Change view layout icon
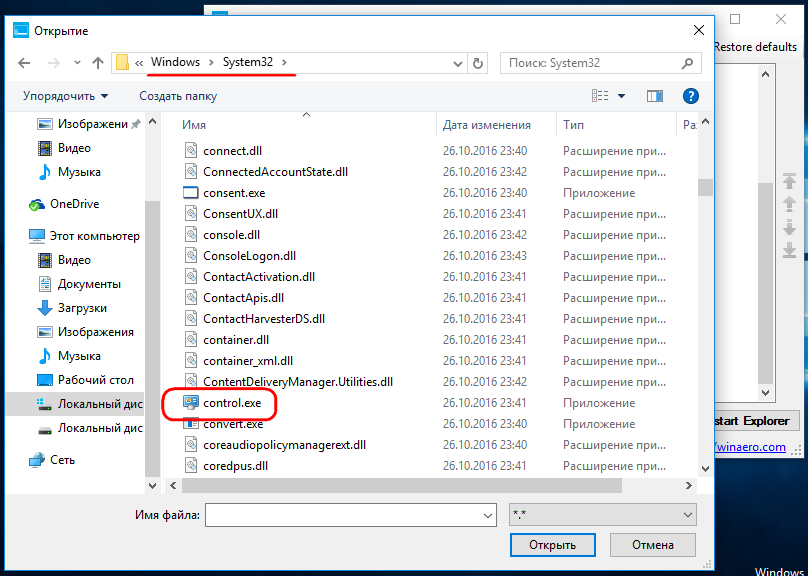 point(600,96)
